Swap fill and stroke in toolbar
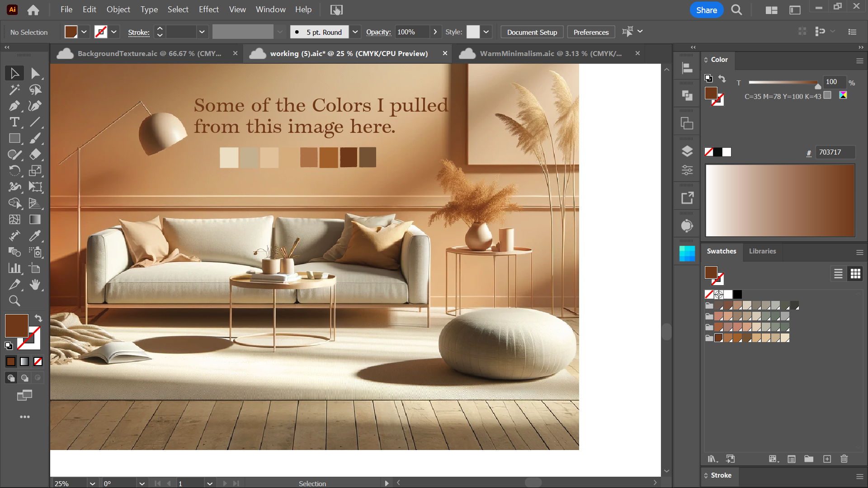 tap(38, 319)
